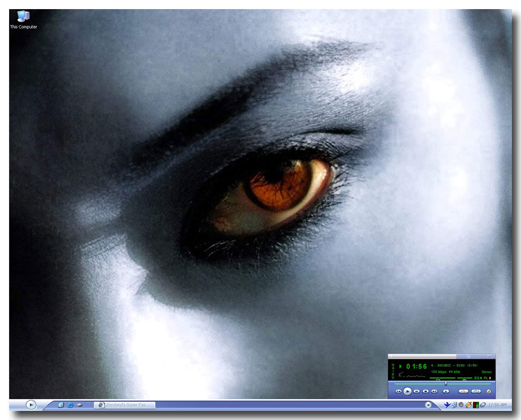Toggle shuffle in the Winamp player
This screenshot has height=420, width=521.
point(464,392)
